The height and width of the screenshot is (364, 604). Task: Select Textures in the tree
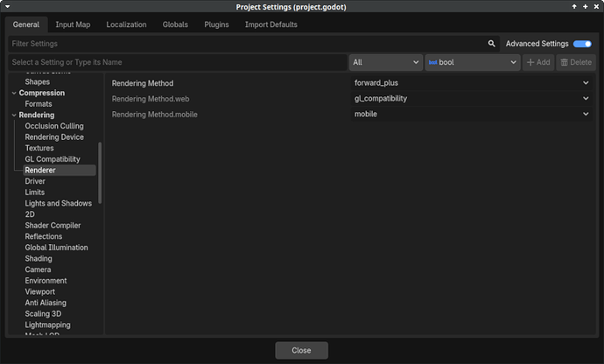click(x=39, y=148)
